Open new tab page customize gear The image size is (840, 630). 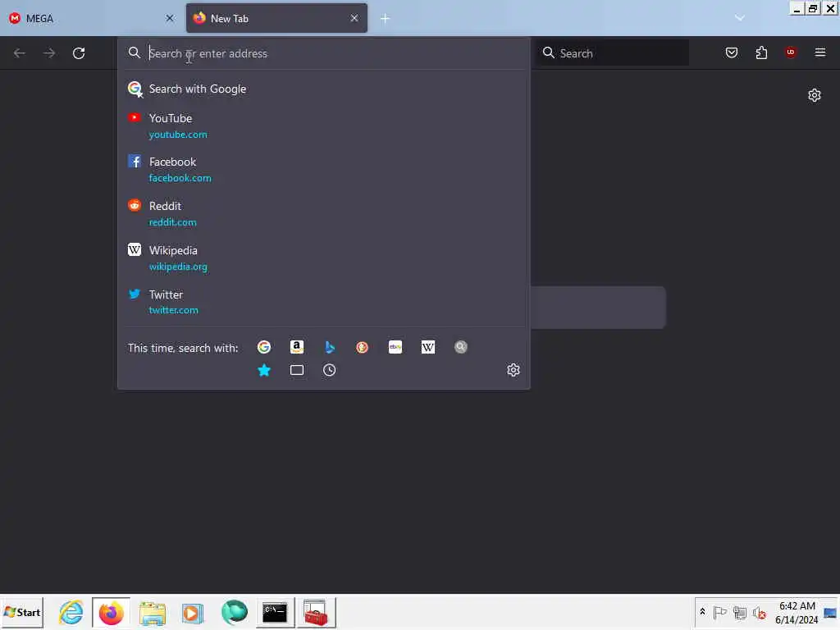[x=815, y=95]
